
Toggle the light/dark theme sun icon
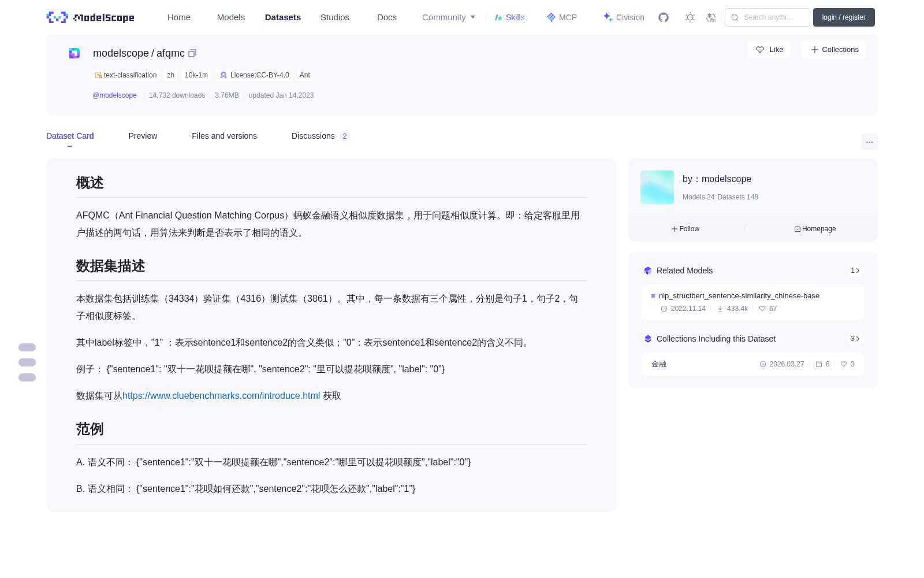pyautogui.click(x=690, y=17)
